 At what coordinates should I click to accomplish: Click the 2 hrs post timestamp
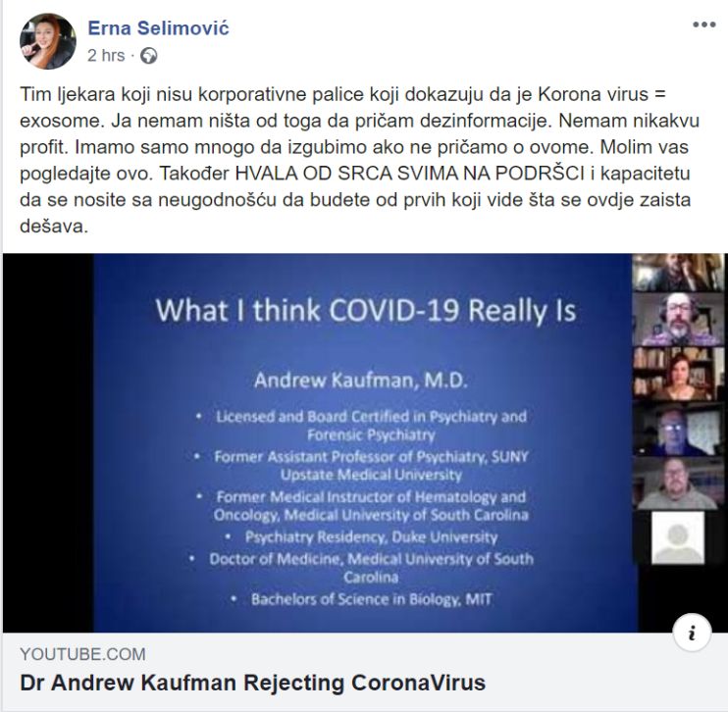click(106, 56)
